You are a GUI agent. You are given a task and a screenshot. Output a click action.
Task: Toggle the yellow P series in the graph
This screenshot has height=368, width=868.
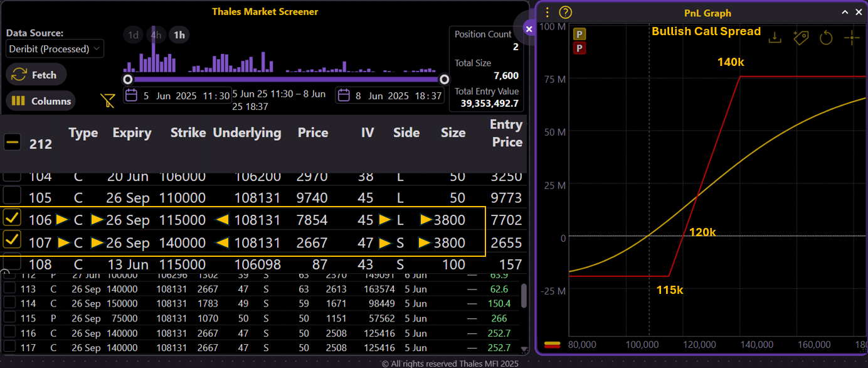click(580, 35)
